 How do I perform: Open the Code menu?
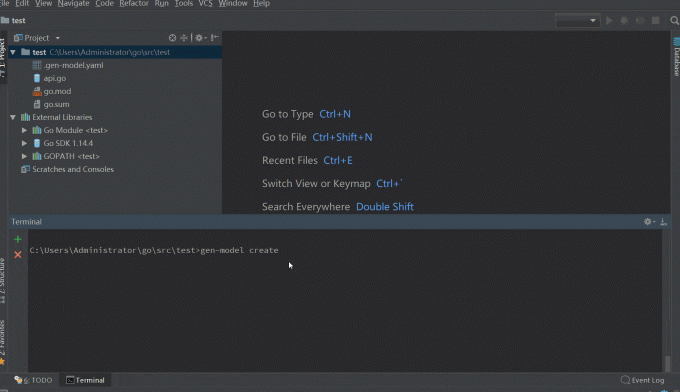click(x=104, y=3)
